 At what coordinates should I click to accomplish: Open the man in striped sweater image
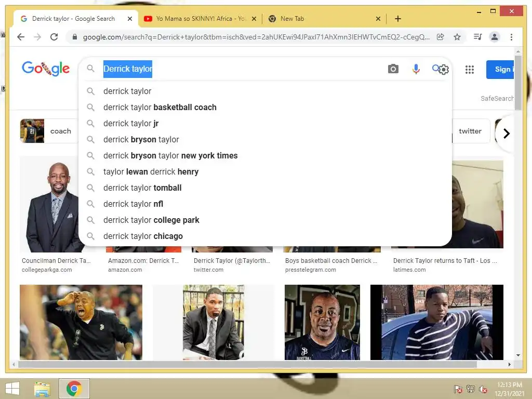coord(436,322)
